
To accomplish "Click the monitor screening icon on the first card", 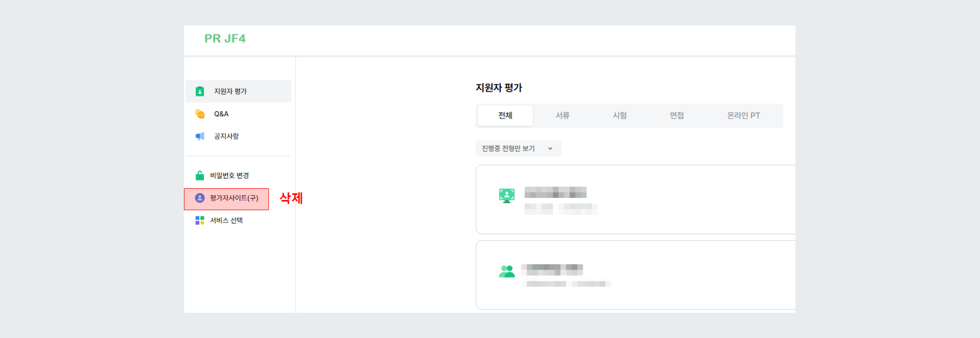I will pyautogui.click(x=507, y=194).
